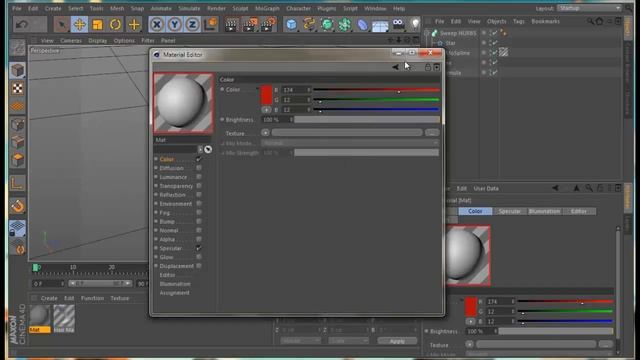640x360 pixels.
Task: Open the floor environment objects icon
Action: pyautogui.click(x=380, y=25)
